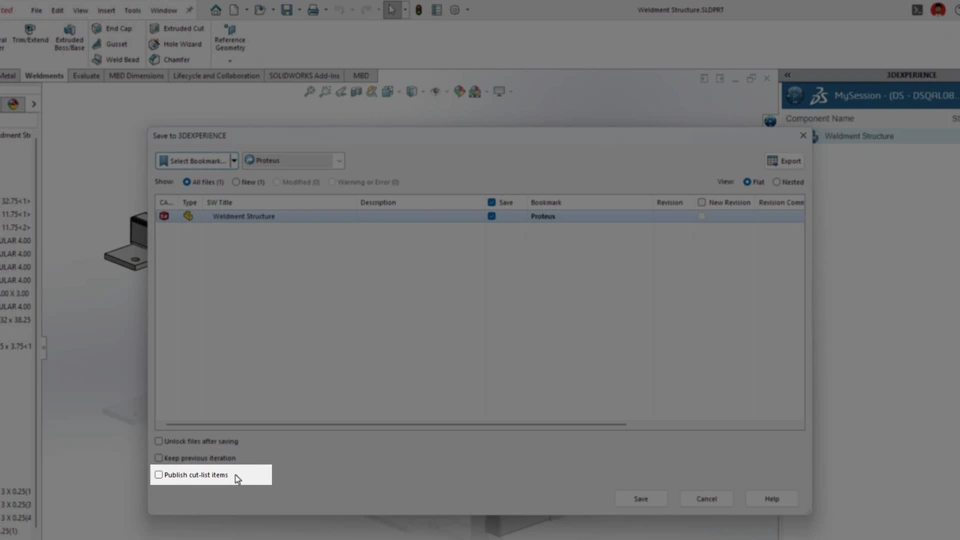Close the Save to 3DEXPERIENCE dialog
This screenshot has width=960, height=540.
click(803, 135)
